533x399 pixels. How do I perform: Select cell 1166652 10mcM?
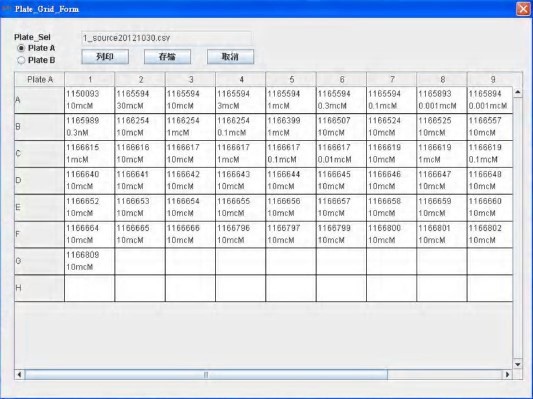(x=90, y=207)
